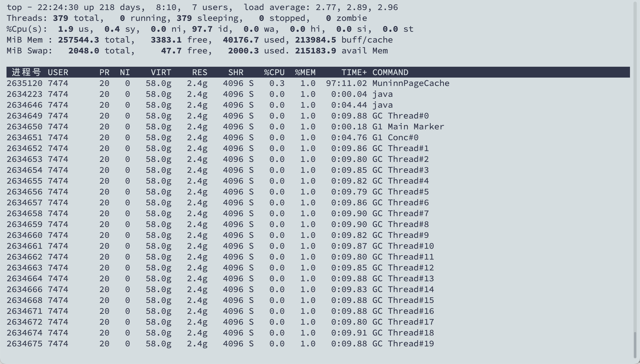Image resolution: width=640 pixels, height=364 pixels.
Task: Click the %MEM column header
Action: pos(305,72)
